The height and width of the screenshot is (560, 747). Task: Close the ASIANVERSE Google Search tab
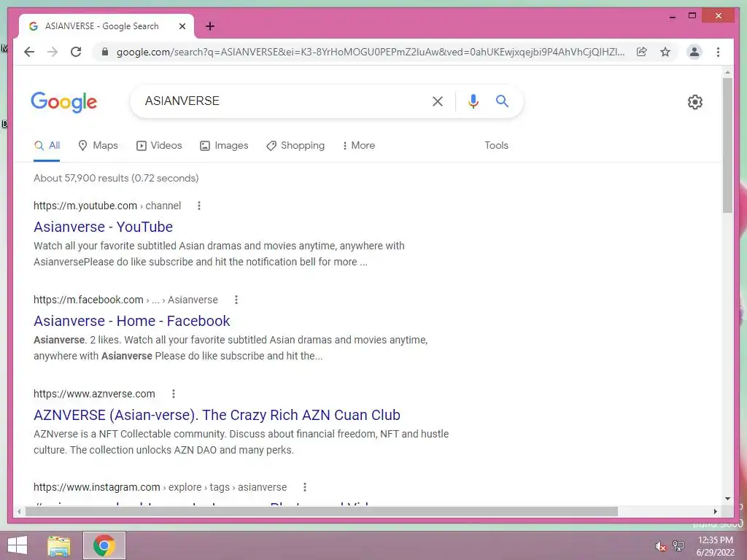pos(182,26)
